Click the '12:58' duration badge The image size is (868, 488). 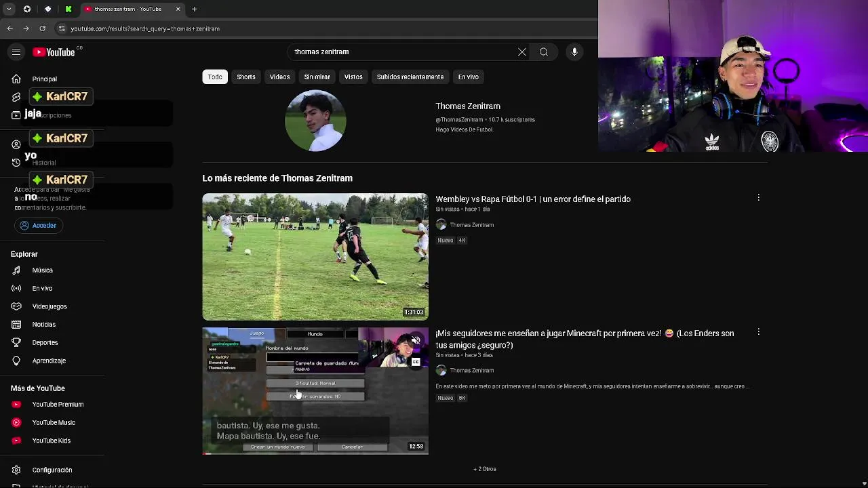(x=416, y=446)
